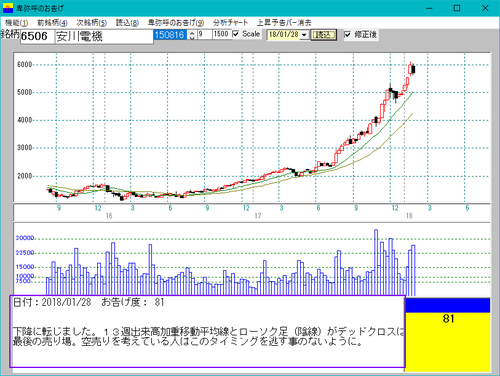
Task: Click the blue bar above the yellow panel
Action: pos(448,305)
